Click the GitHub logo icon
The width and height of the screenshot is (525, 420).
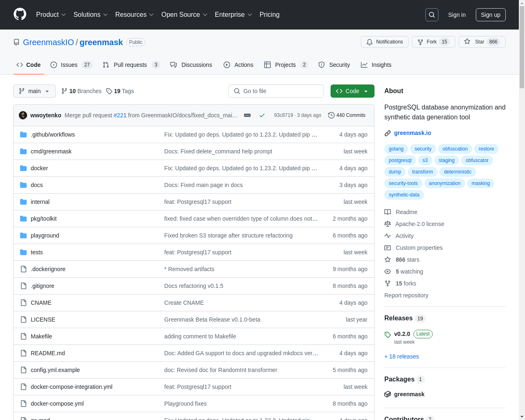click(x=20, y=14)
